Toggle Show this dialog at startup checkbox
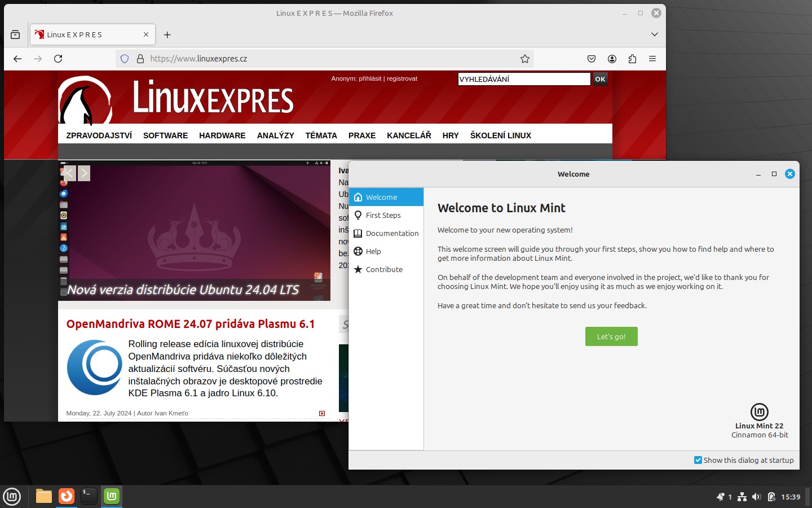Viewport: 812px width, 508px height. tap(698, 460)
